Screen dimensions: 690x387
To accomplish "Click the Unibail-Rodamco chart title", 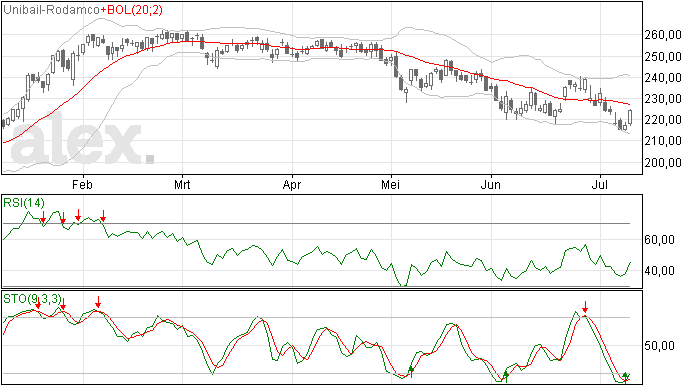I will pos(52,10).
